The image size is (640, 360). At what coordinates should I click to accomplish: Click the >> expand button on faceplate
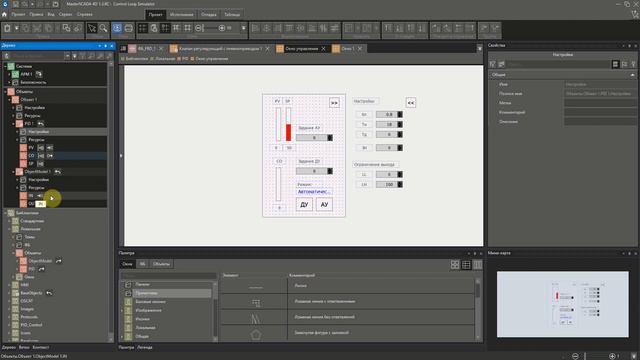pyautogui.click(x=334, y=103)
